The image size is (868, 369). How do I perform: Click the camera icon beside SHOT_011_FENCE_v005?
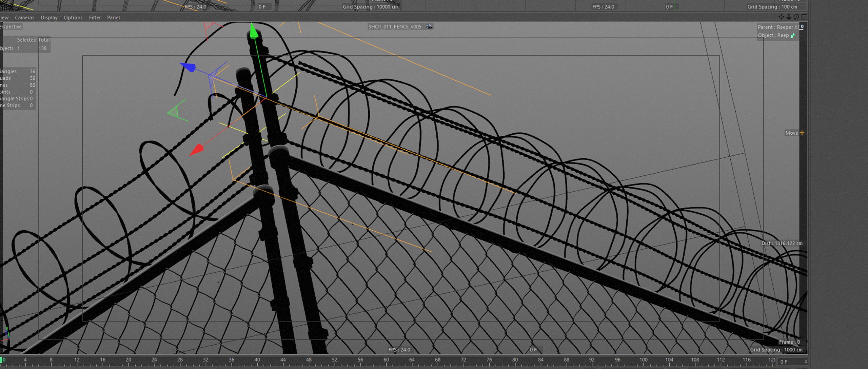429,26
